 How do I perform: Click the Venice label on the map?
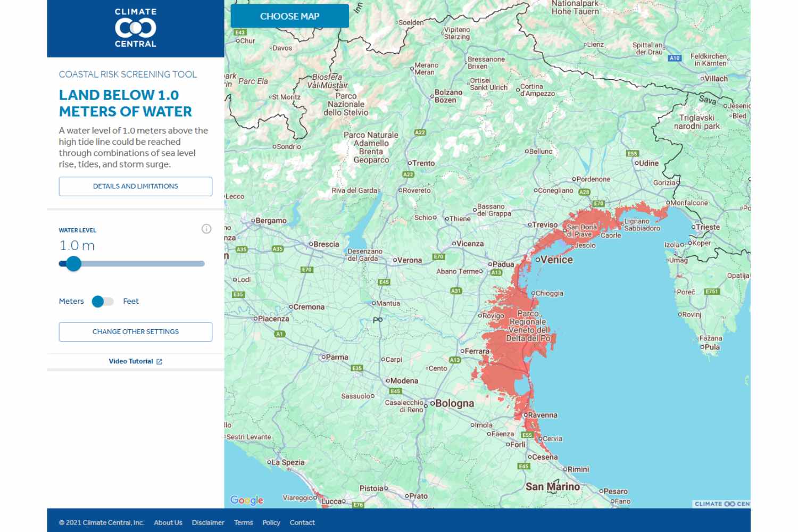coord(557,260)
